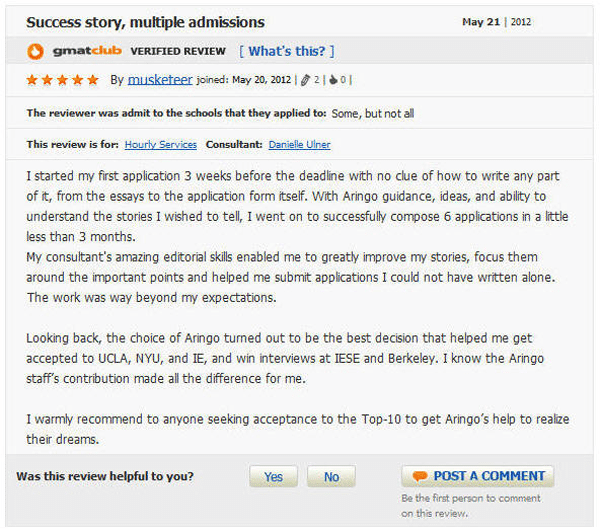
Task: Click the Post a Comment button
Action: [478, 476]
